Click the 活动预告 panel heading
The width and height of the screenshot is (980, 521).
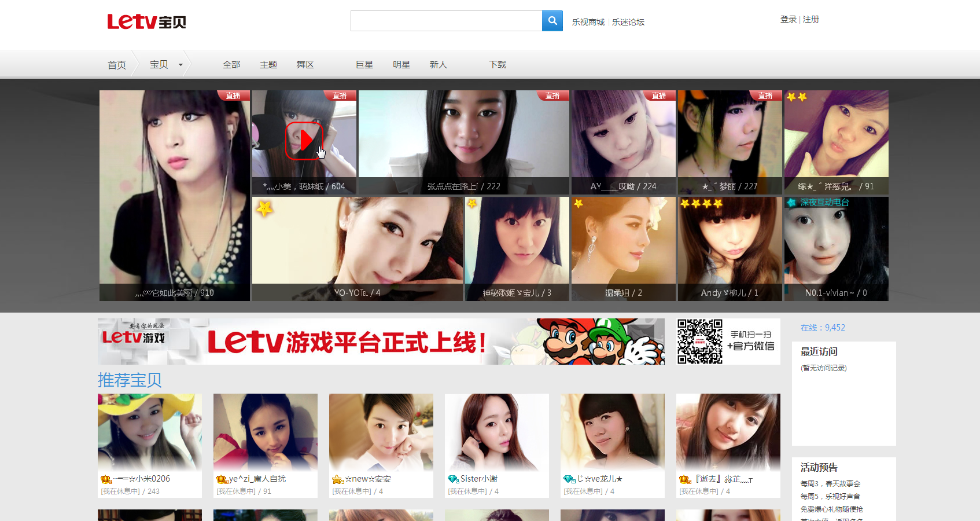click(819, 467)
